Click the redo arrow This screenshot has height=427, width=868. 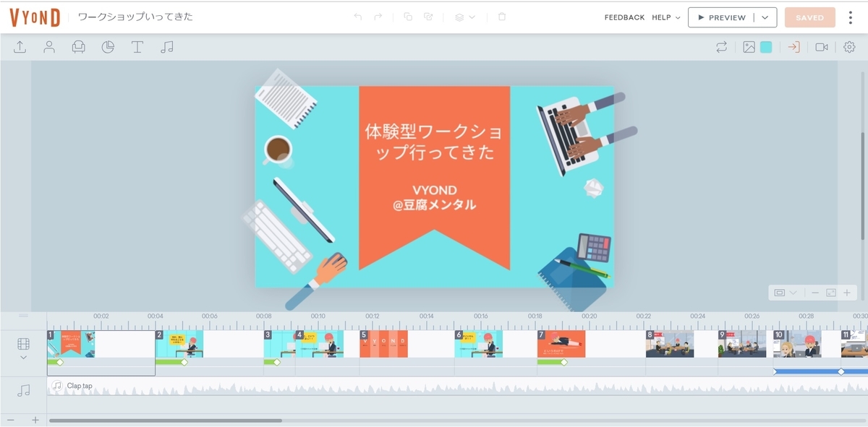(378, 17)
